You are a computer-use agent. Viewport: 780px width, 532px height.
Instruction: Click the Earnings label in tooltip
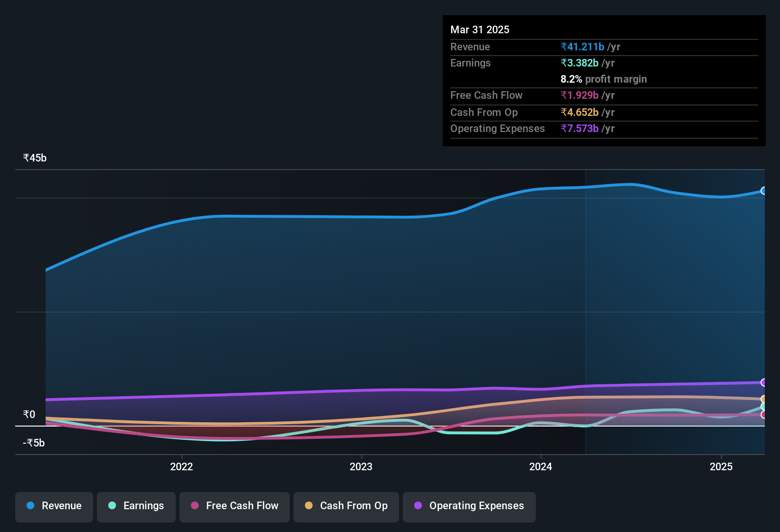tap(470, 63)
